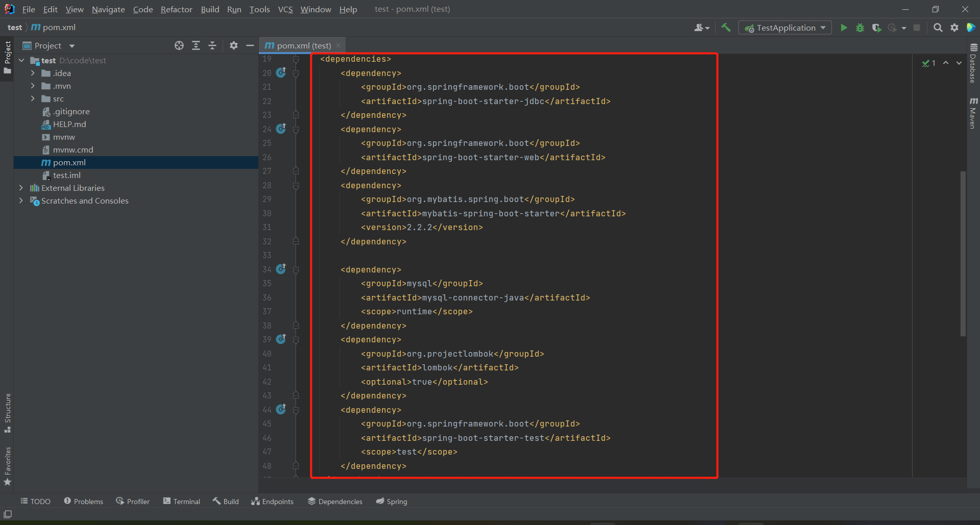This screenshot has height=525, width=980.
Task: Click the user account icon
Action: tap(701, 28)
